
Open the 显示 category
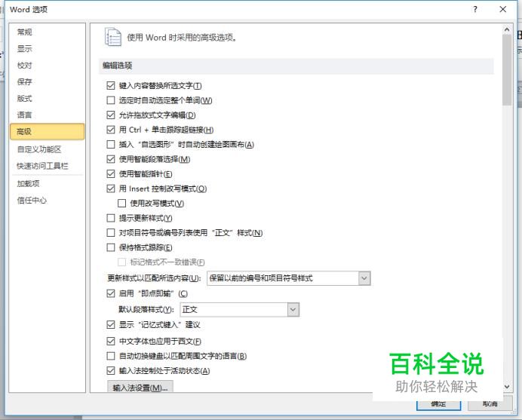point(25,48)
